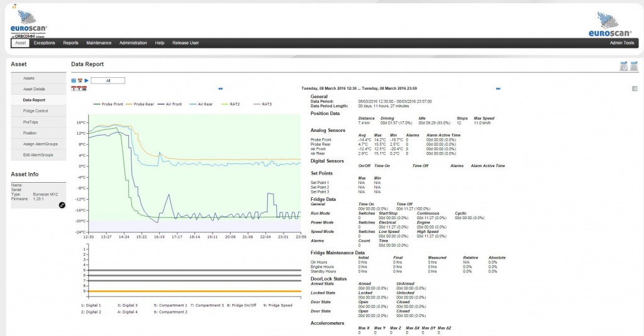Open Asset Details in the sidebar
The image size is (644, 336).
pyautogui.click(x=38, y=89)
